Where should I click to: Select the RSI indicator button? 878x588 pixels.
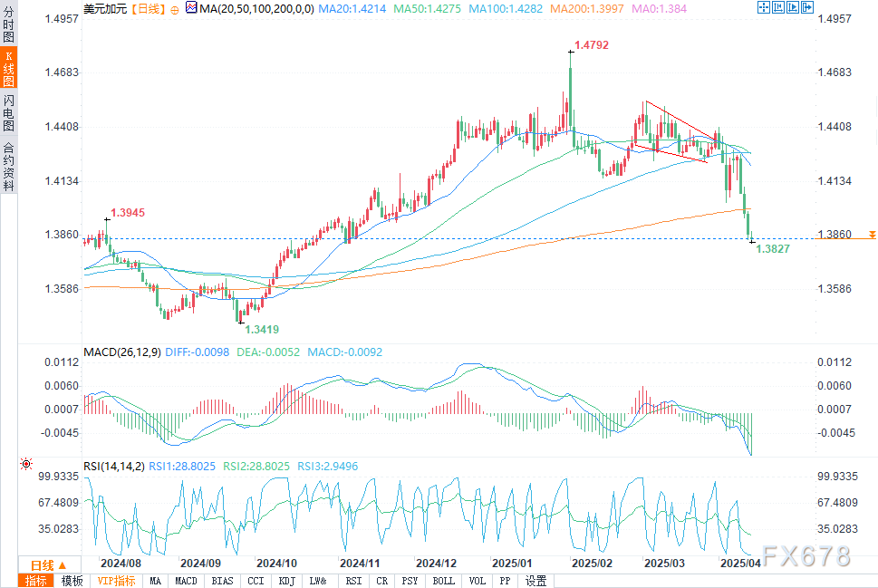[353, 581]
